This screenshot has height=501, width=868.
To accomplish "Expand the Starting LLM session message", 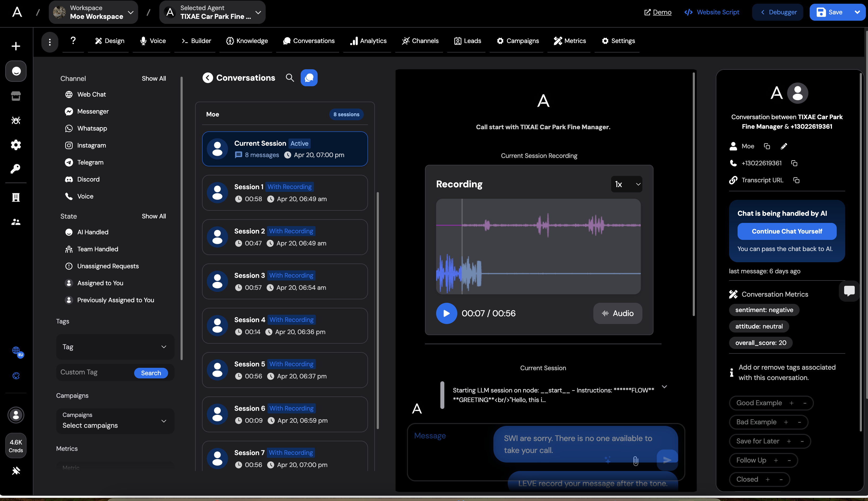I will 664,387.
